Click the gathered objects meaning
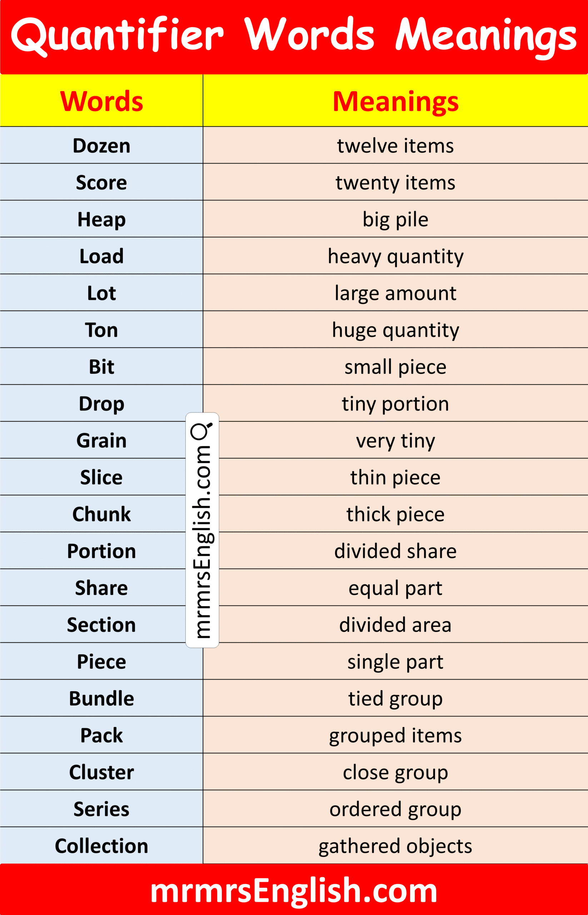 click(x=395, y=846)
